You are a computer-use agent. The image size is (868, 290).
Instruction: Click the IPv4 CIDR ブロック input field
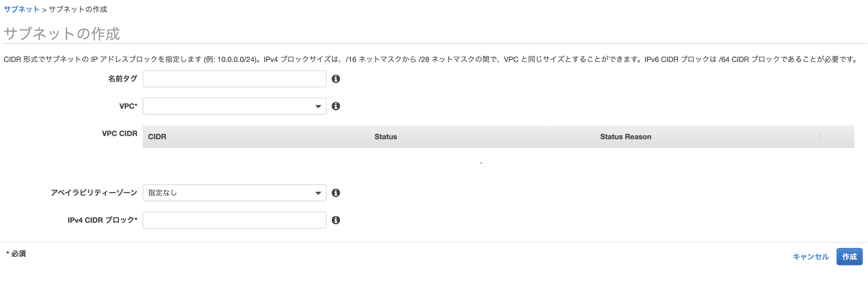coord(234,220)
